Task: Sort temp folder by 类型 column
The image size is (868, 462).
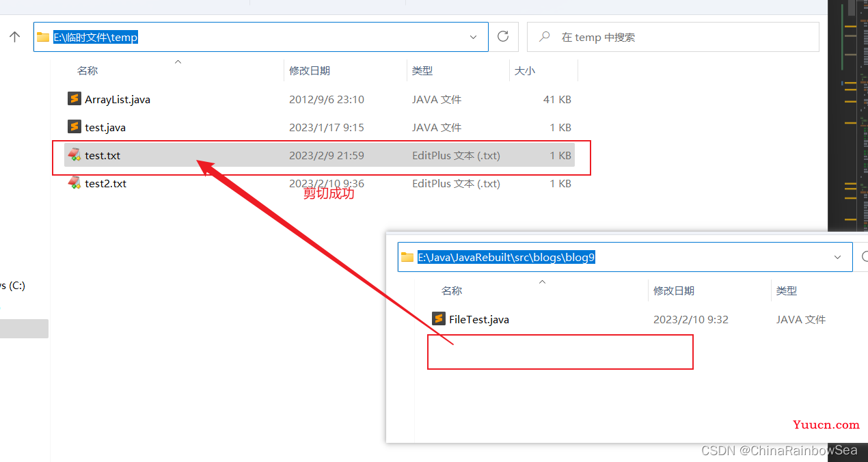Action: (x=422, y=70)
